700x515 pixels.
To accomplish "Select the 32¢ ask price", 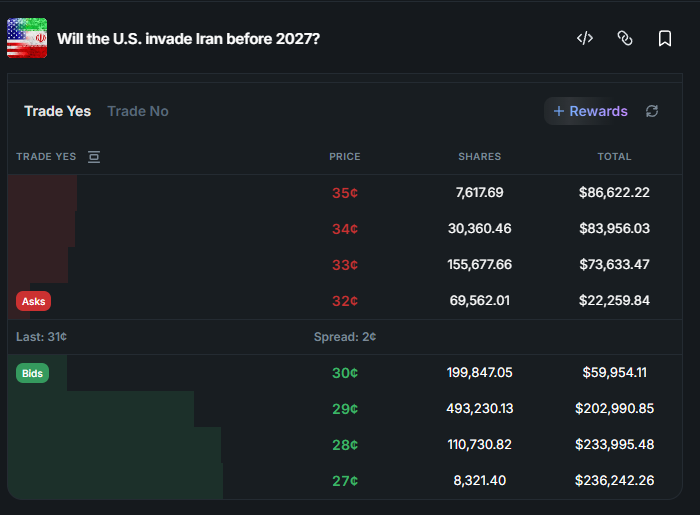I will 345,301.
